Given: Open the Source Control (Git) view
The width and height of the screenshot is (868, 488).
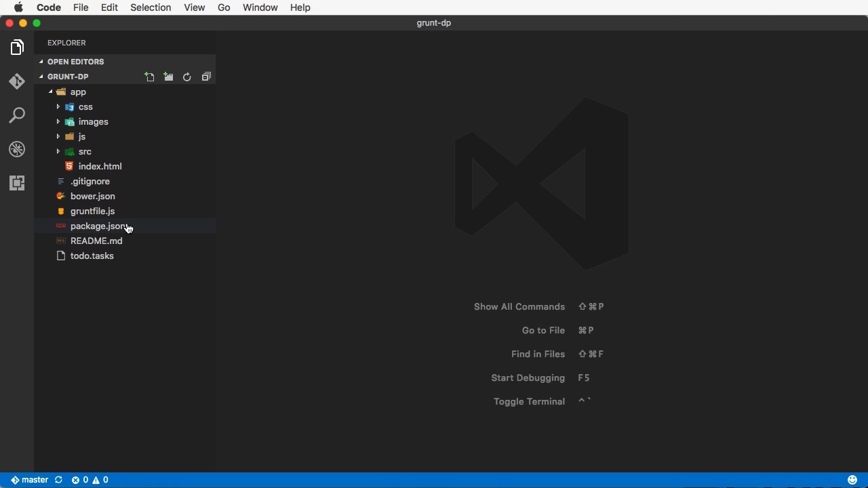Looking at the screenshot, I should point(17,81).
